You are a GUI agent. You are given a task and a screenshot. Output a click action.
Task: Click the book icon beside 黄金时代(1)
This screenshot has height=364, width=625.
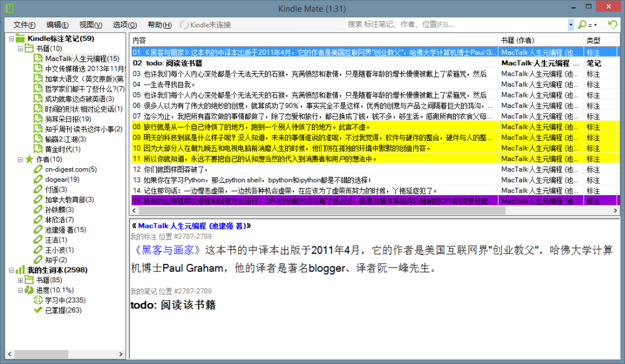tap(38, 149)
